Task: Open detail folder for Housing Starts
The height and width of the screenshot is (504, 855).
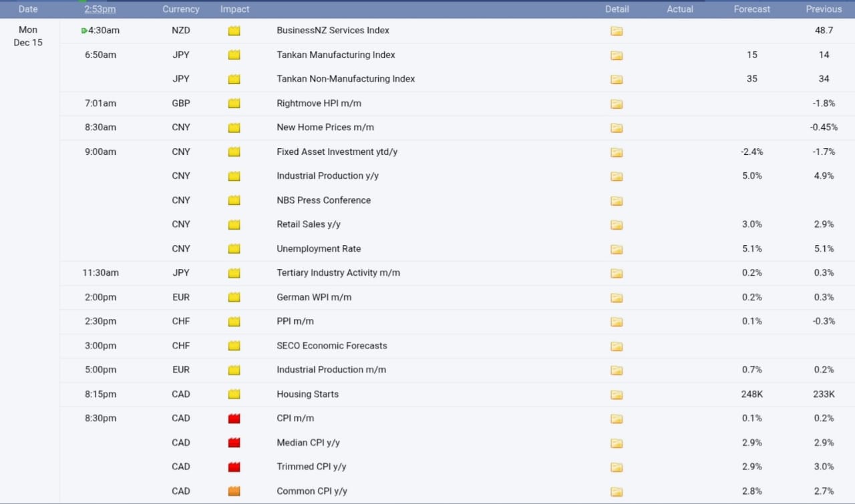Action: pos(616,395)
